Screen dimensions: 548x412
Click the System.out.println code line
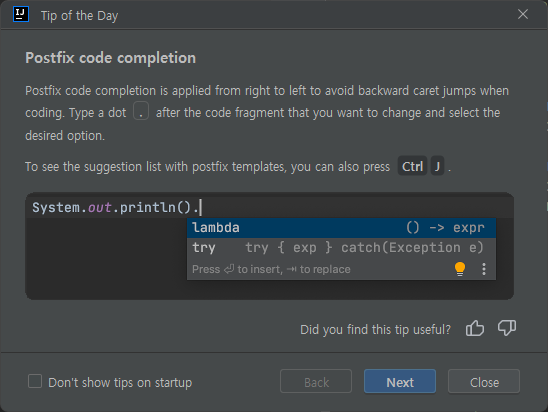click(115, 207)
